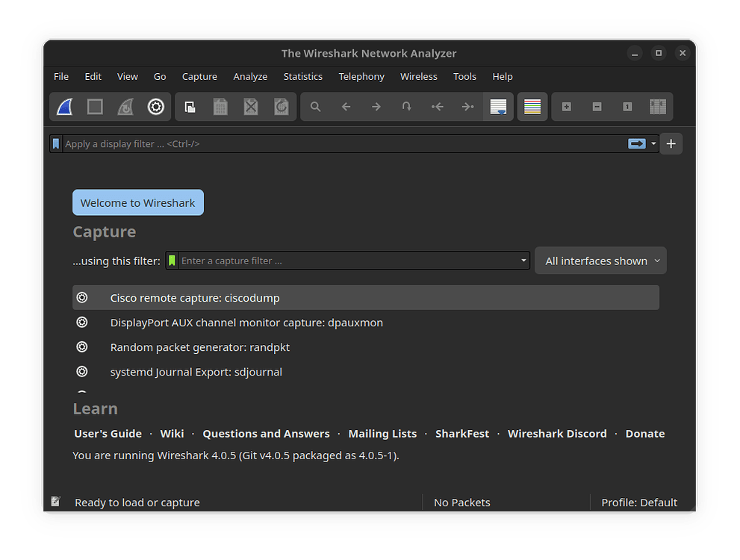Open Capture options using the gear icon
The width and height of the screenshot is (740, 560).
point(155,106)
